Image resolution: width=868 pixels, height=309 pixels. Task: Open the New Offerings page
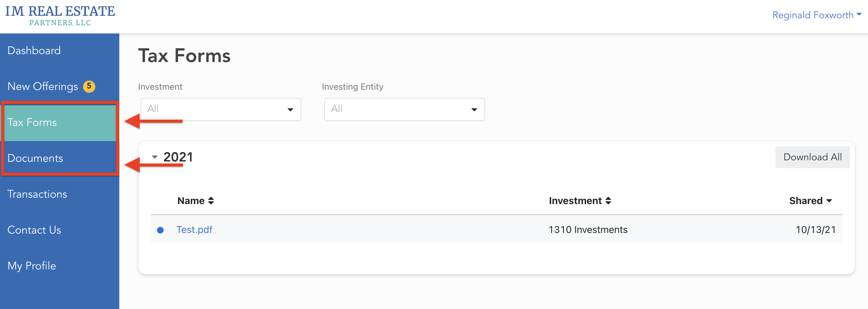43,86
